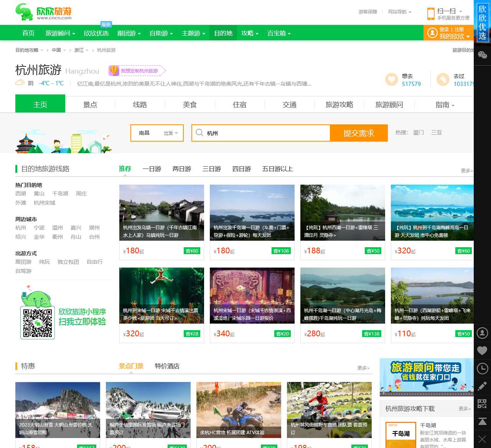Screen dimensions: 491x448
Task: Click the clock history icon on right sidebar
Action: click(483, 369)
